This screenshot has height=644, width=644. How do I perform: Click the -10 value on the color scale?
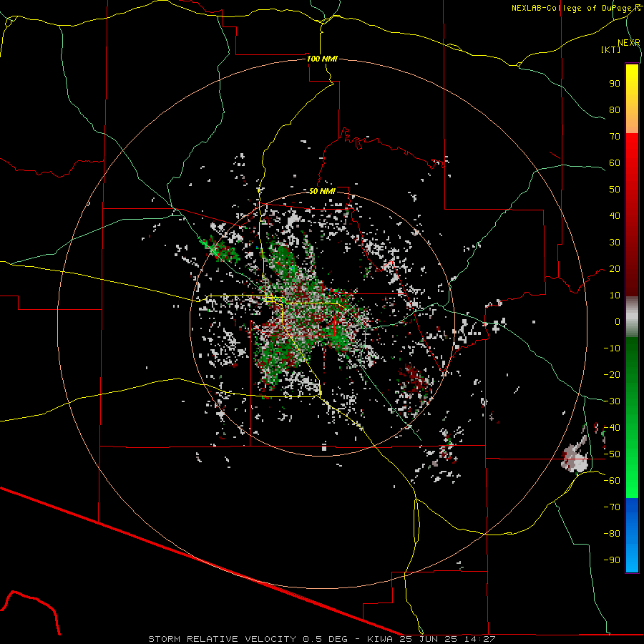click(612, 348)
